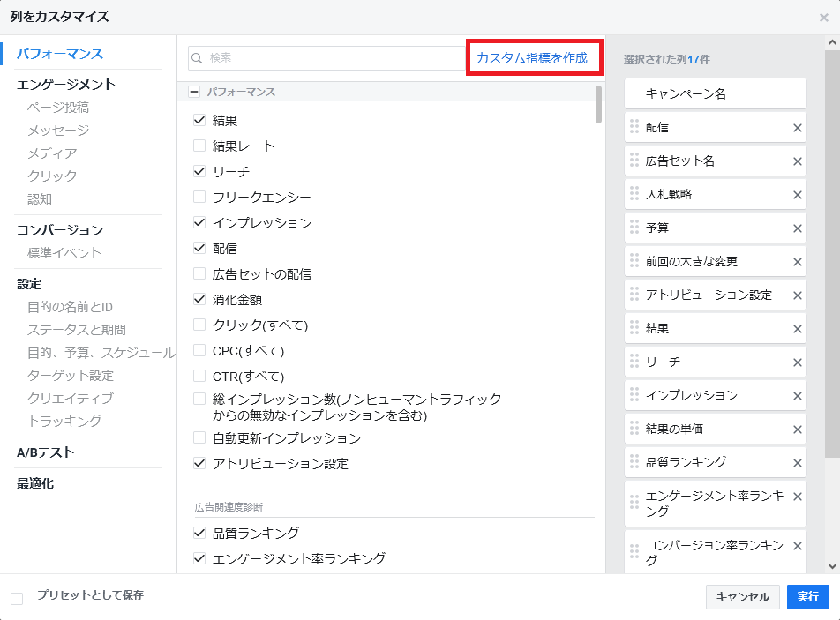Remove 配信 column with its X icon
The image size is (840, 620).
pyautogui.click(x=798, y=128)
